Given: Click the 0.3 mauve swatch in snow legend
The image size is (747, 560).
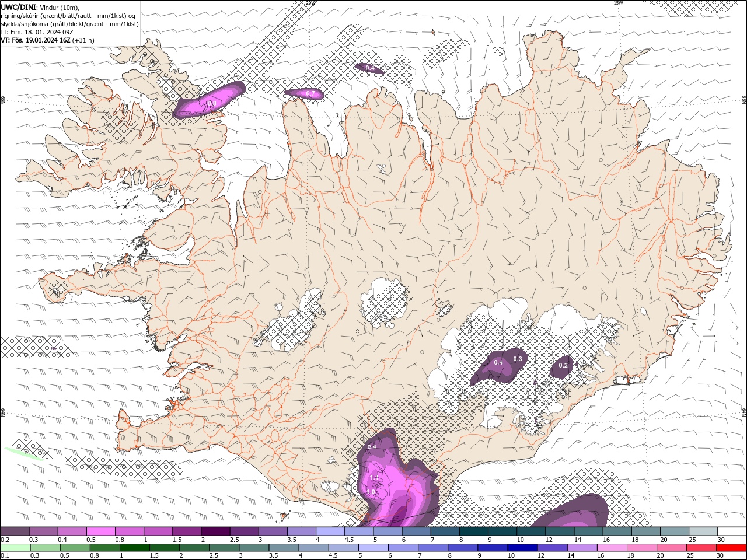Looking at the screenshot, I should pyautogui.click(x=43, y=531).
